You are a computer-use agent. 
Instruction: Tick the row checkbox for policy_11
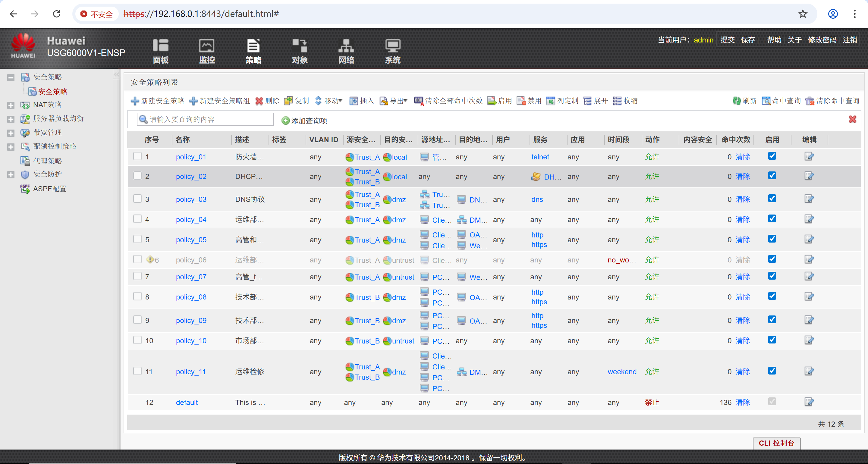[x=137, y=371]
